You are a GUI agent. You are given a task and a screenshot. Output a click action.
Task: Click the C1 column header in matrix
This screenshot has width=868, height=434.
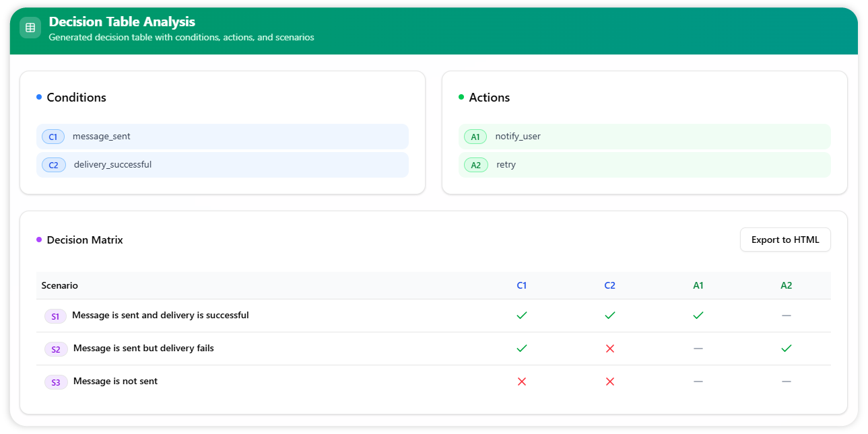click(521, 285)
